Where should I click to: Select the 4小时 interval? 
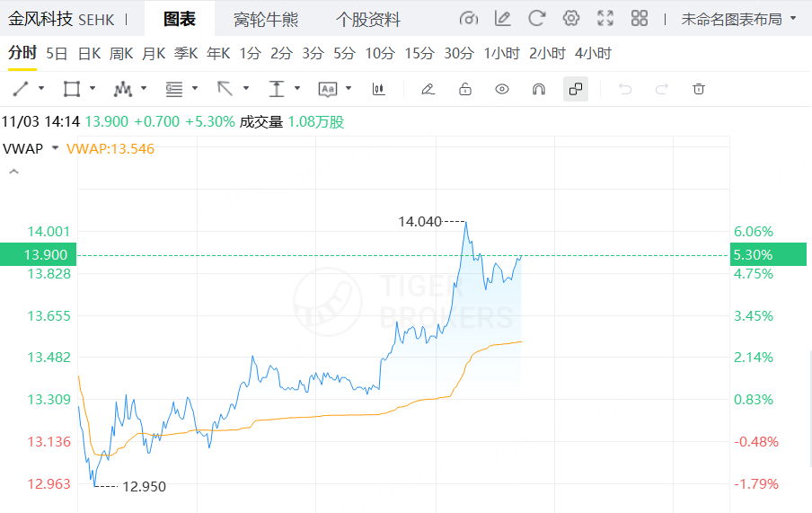(594, 53)
